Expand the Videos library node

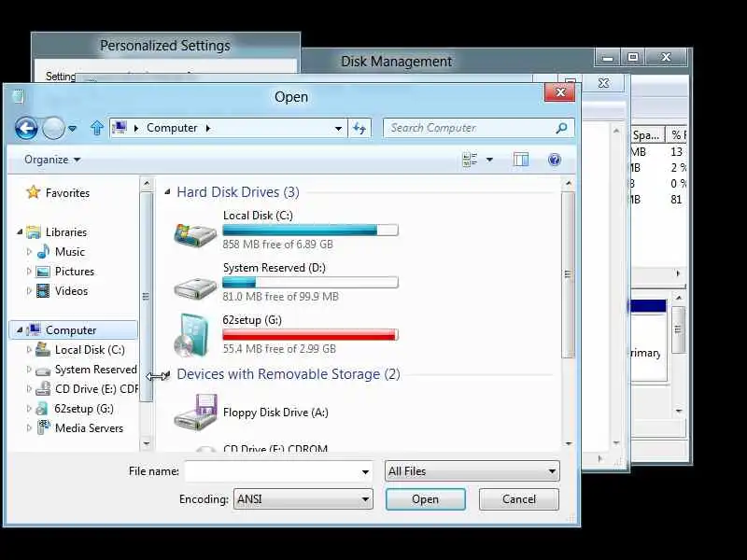[29, 291]
